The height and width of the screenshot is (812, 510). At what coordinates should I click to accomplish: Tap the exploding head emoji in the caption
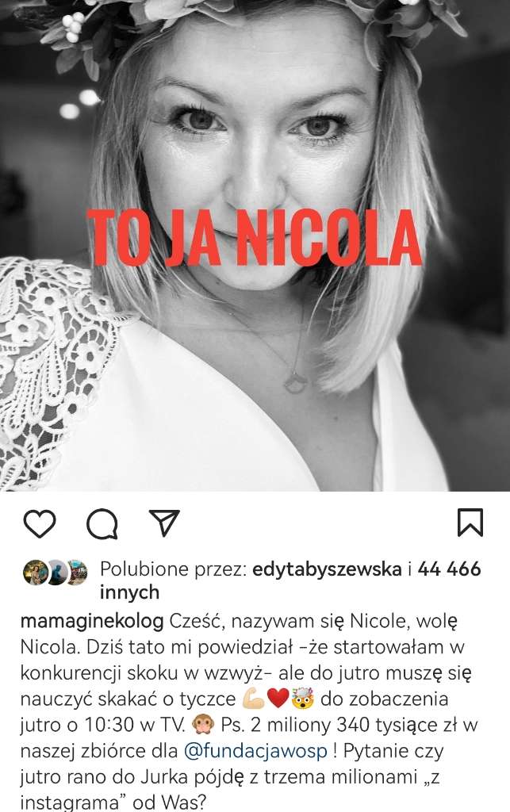pyautogui.click(x=302, y=699)
